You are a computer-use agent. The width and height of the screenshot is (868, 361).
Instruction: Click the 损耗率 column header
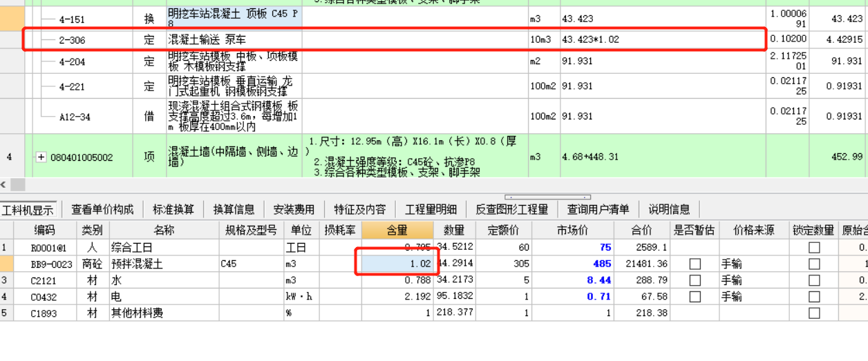point(340,230)
